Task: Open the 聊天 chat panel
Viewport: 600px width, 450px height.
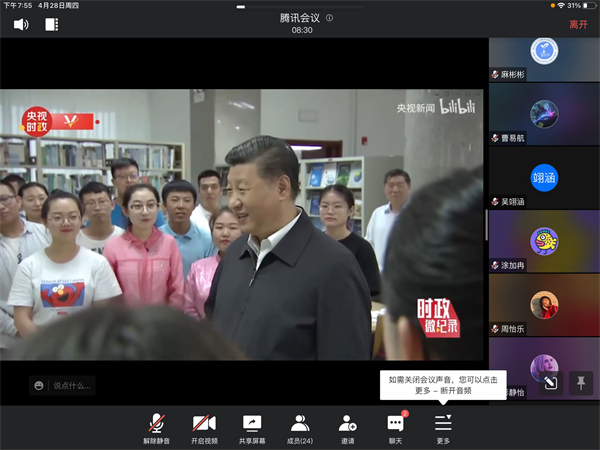Action: click(x=395, y=428)
